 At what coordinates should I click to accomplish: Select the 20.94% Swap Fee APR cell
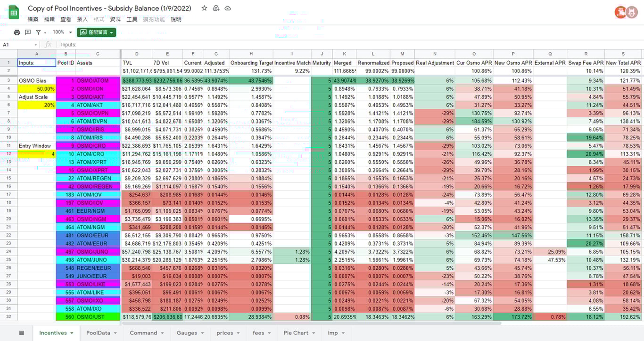point(586,154)
